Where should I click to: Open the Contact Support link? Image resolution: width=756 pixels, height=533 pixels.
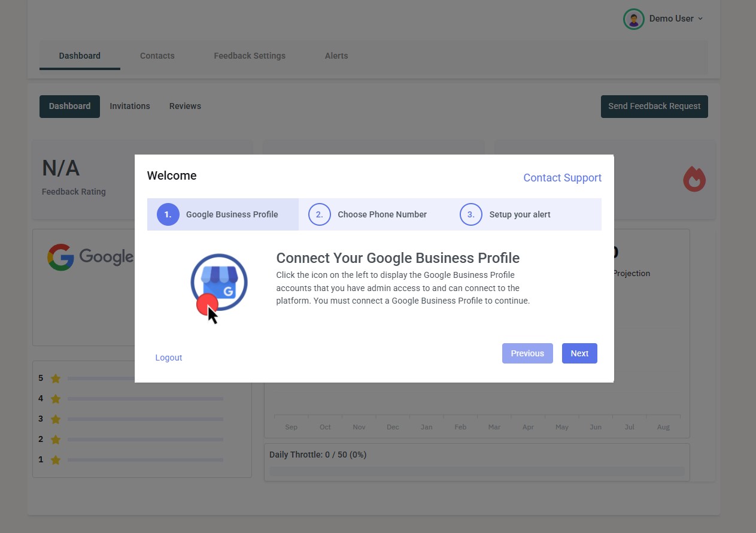563,178
